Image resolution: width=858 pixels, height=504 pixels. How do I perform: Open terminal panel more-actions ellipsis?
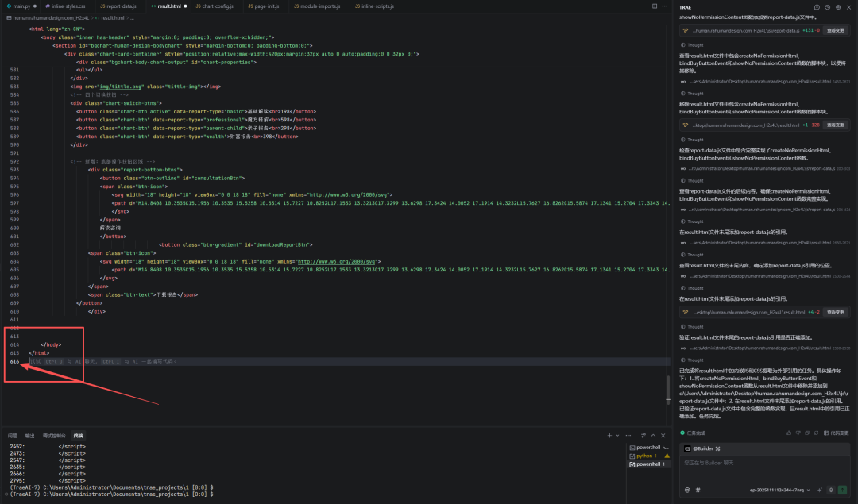(x=628, y=436)
